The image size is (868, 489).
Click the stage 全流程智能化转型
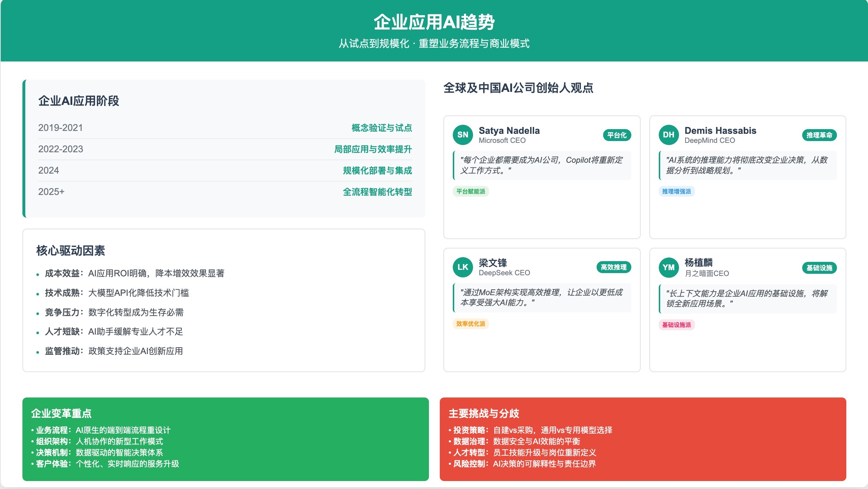377,192
